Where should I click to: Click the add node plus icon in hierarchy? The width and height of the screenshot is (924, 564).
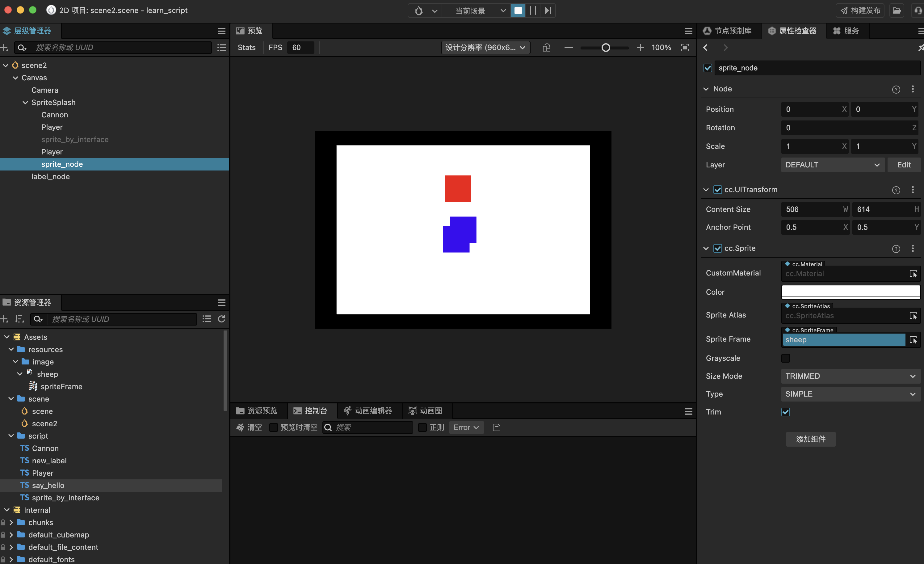5,48
